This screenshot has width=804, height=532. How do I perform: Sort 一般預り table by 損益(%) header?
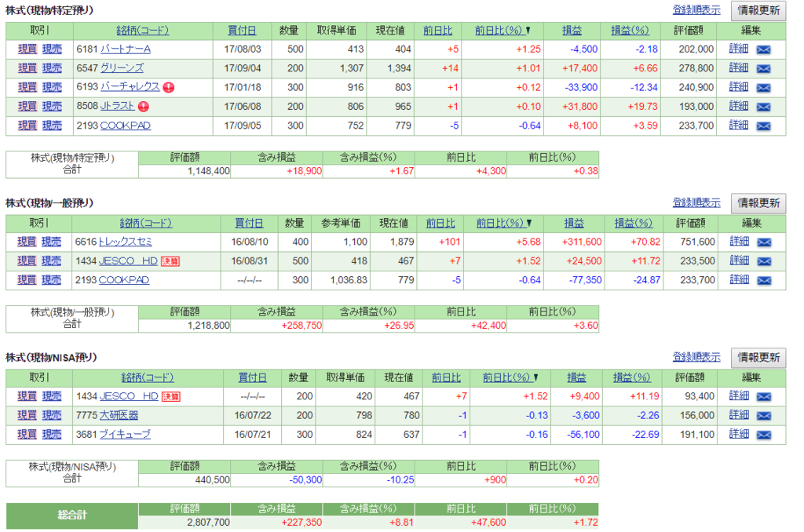(x=634, y=223)
